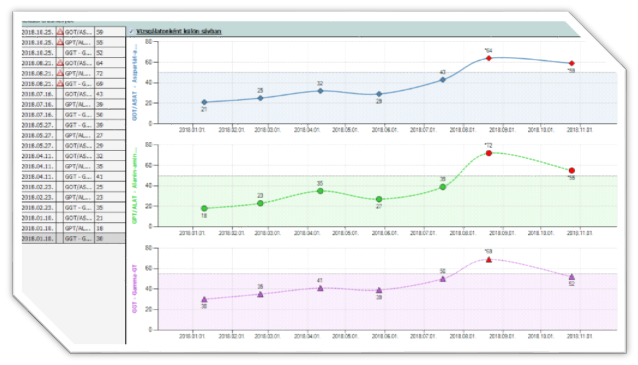This screenshot has height=365, width=638.
Task: Select green circle point 18 in GPT/ALAT chart
Action: pos(204,208)
